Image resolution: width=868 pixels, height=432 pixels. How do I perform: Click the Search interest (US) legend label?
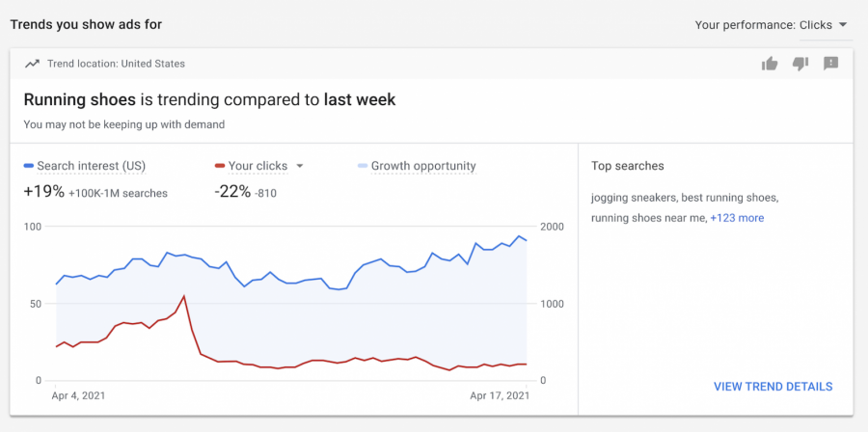tap(91, 166)
